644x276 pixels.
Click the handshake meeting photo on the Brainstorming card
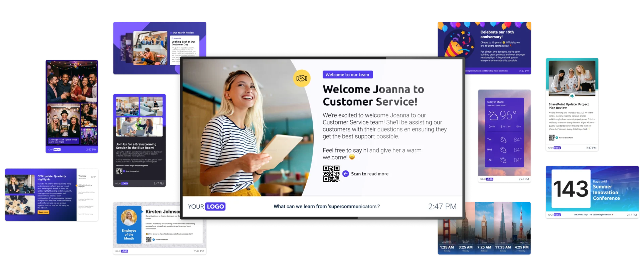tap(139, 126)
